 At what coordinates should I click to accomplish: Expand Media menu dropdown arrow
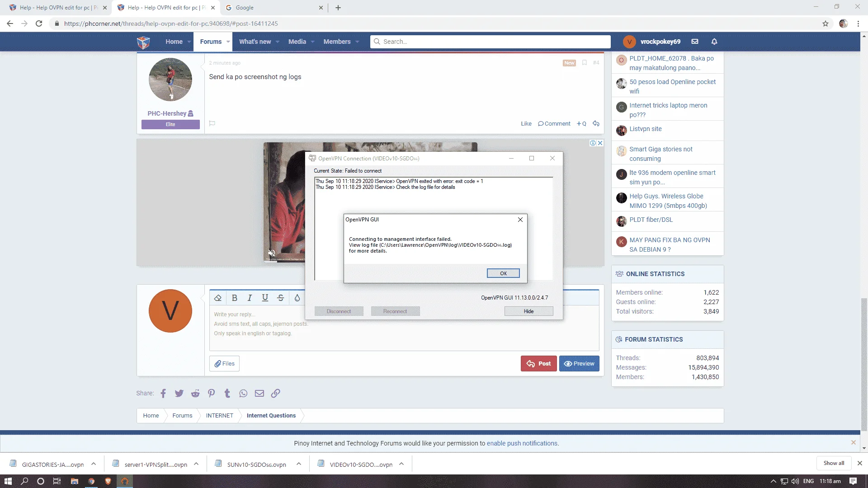312,42
